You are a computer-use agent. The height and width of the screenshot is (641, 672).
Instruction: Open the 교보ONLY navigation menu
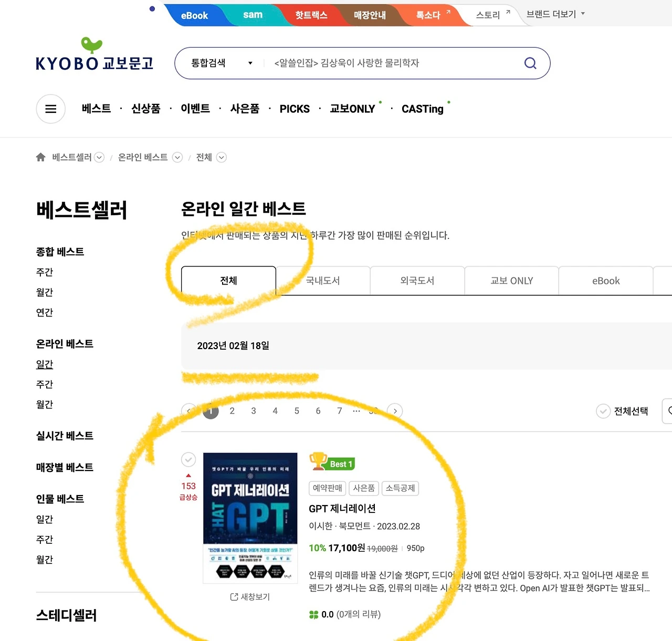(x=352, y=109)
